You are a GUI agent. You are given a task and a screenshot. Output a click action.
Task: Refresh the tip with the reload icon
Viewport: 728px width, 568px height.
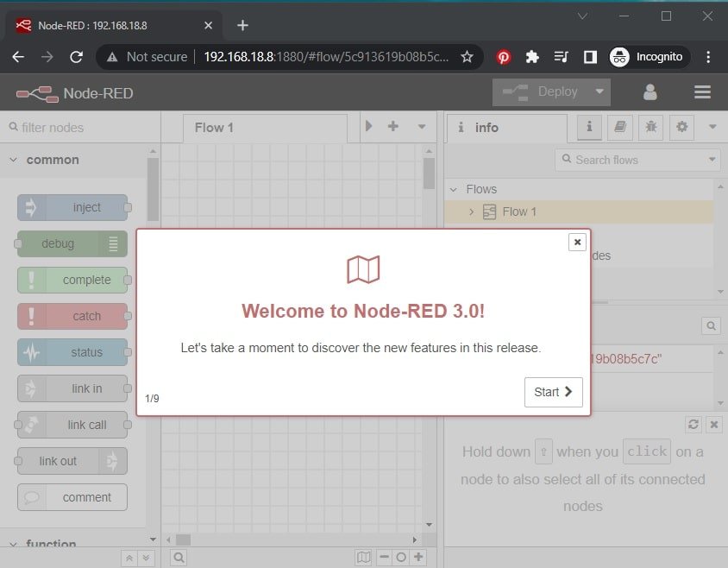pyautogui.click(x=693, y=425)
